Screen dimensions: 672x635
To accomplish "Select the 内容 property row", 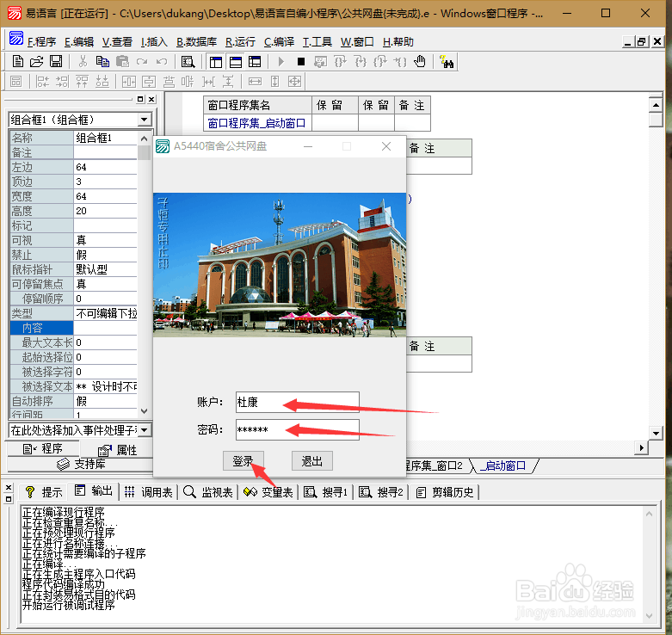I will click(x=73, y=328).
